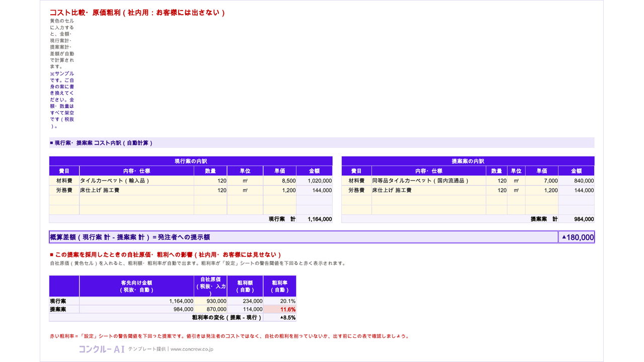The width and height of the screenshot is (644, 362).
Task: Click 144,000 amount in 提案案 table
Action: coord(577,191)
